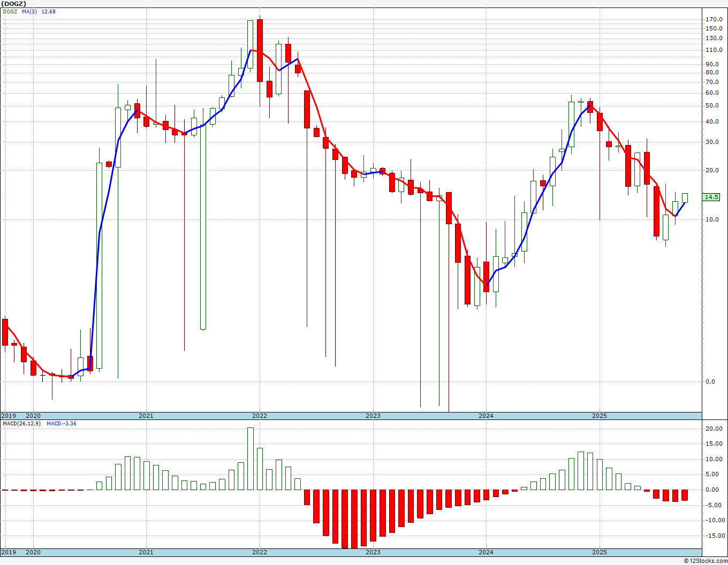The height and width of the screenshot is (565, 728).
Task: Click the 15.00 MACD axis label
Action: coord(714,444)
